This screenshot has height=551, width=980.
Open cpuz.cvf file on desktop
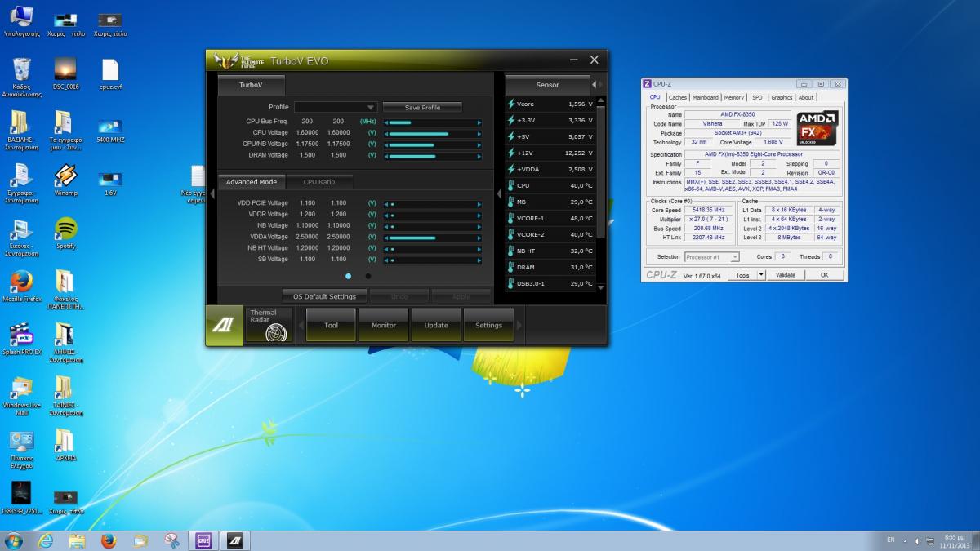point(110,74)
